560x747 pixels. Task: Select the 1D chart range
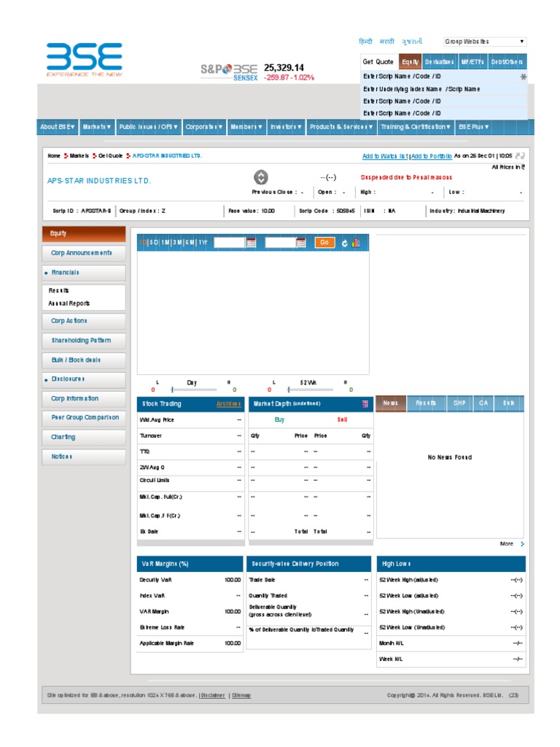tap(143, 243)
